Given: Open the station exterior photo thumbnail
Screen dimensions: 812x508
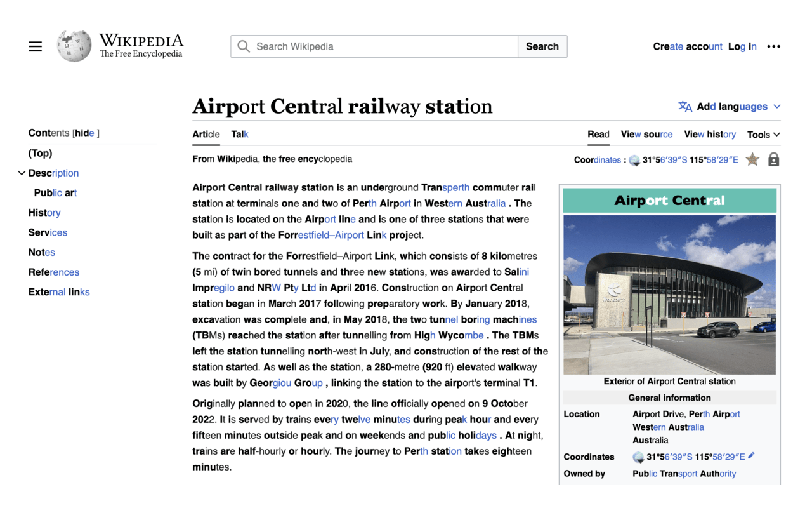Looking at the screenshot, I should (669, 295).
